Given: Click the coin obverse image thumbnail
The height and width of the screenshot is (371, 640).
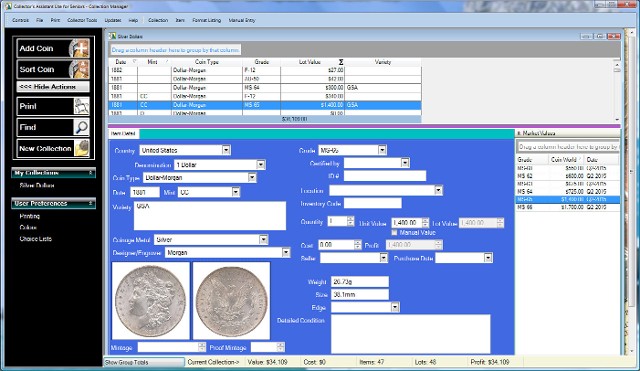Looking at the screenshot, I should tap(151, 301).
